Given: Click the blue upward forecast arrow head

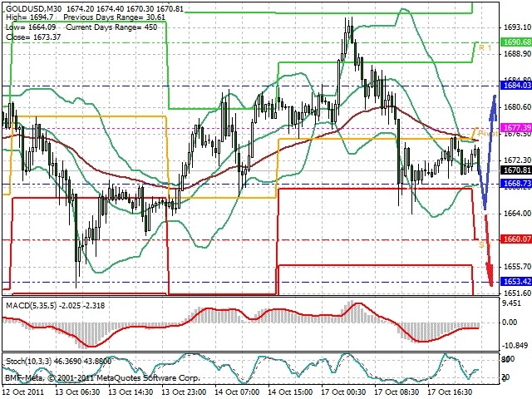Looking at the screenshot, I should pyautogui.click(x=494, y=107).
